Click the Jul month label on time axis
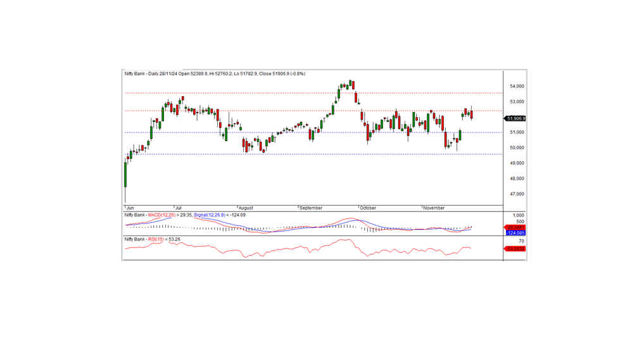This screenshot has width=644, height=343. tap(178, 208)
